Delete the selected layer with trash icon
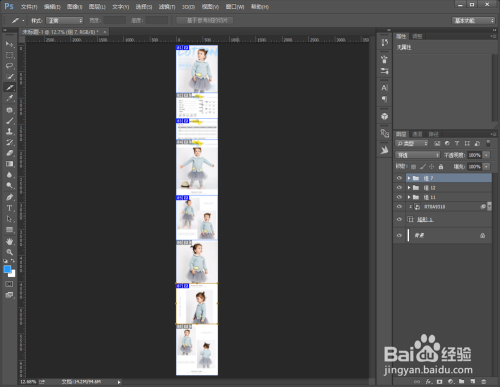This screenshot has width=500, height=387. click(x=484, y=381)
